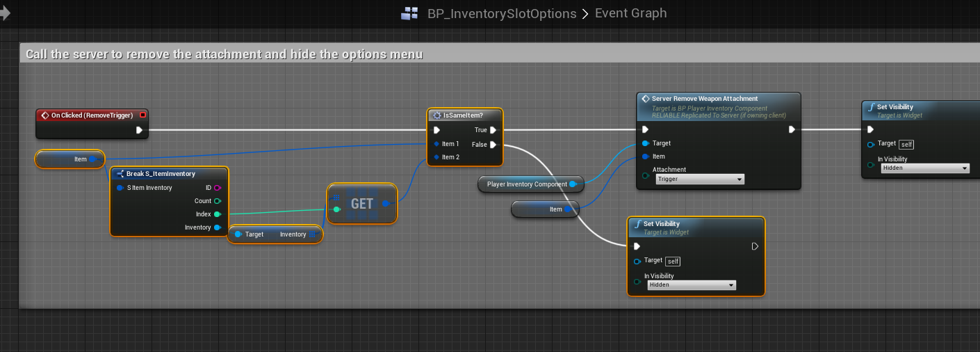Click the comment box title about removing the attachment
Image resolution: width=980 pixels, height=352 pixels.
(x=224, y=54)
